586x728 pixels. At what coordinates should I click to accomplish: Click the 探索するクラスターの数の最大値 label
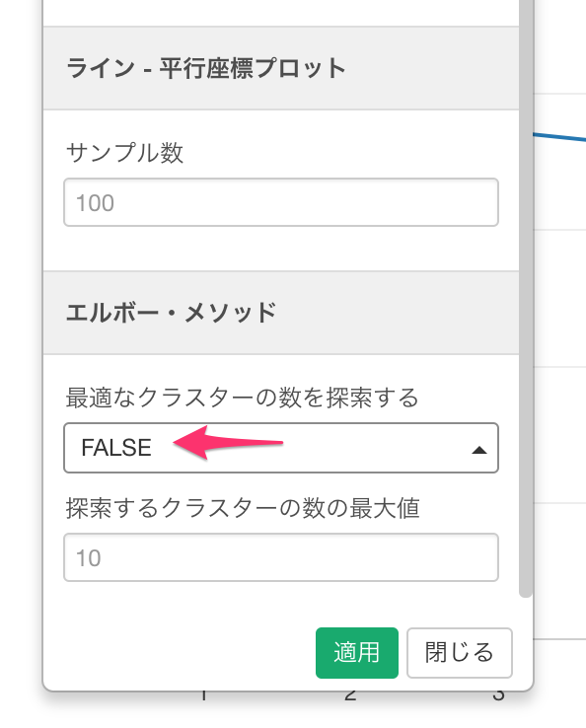(x=243, y=507)
